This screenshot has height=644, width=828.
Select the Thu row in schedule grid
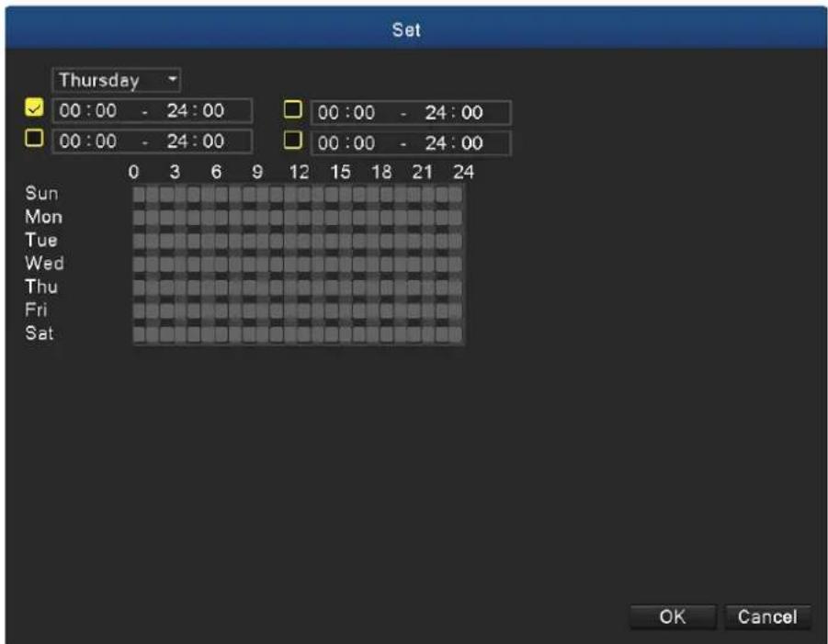point(298,288)
